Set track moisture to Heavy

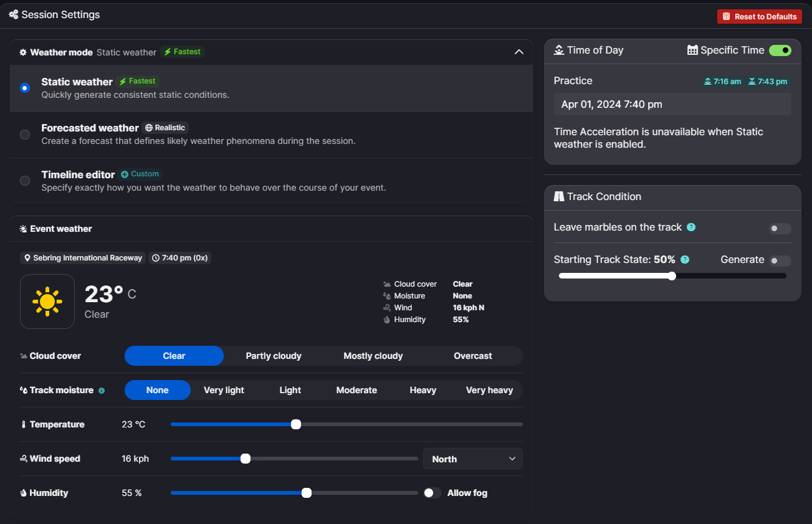click(x=423, y=390)
